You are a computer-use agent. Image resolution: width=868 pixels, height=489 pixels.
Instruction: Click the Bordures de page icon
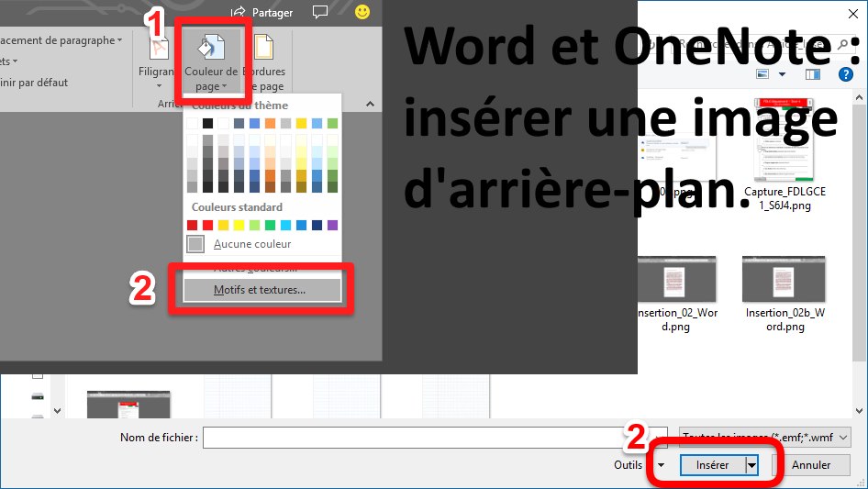[263, 47]
